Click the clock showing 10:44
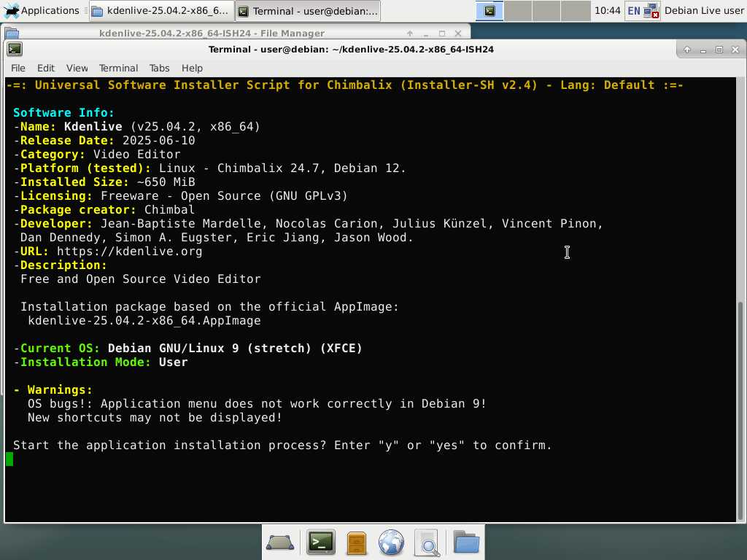 [x=608, y=10]
